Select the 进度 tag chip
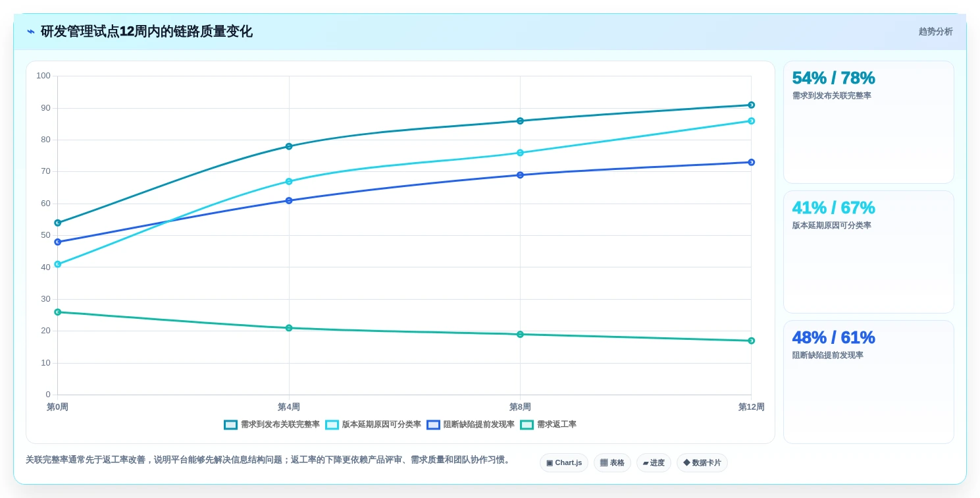The image size is (980, 498). (x=654, y=463)
